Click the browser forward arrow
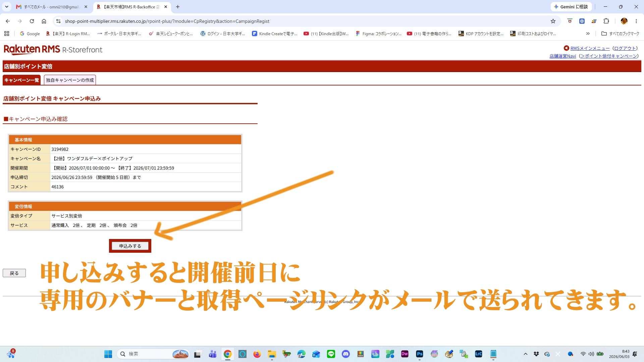 click(x=20, y=21)
